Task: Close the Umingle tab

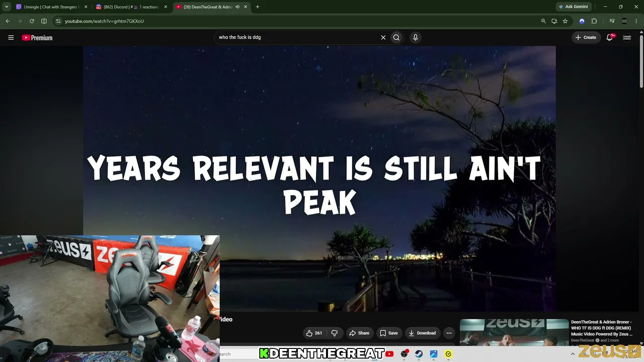Action: (x=86, y=7)
